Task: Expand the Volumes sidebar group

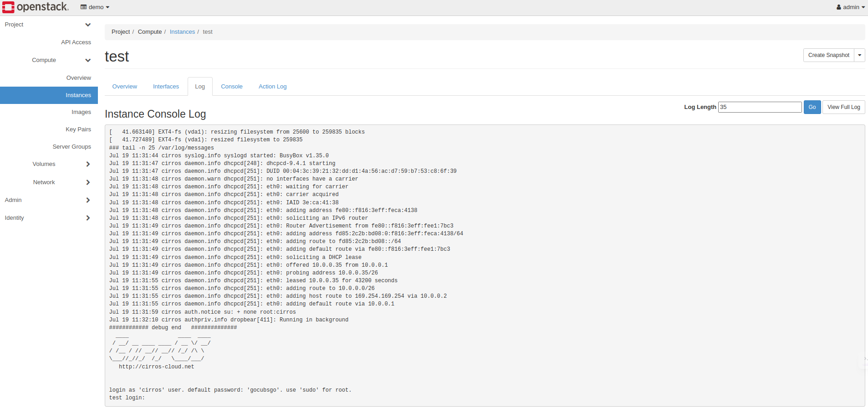Action: pyautogui.click(x=49, y=164)
